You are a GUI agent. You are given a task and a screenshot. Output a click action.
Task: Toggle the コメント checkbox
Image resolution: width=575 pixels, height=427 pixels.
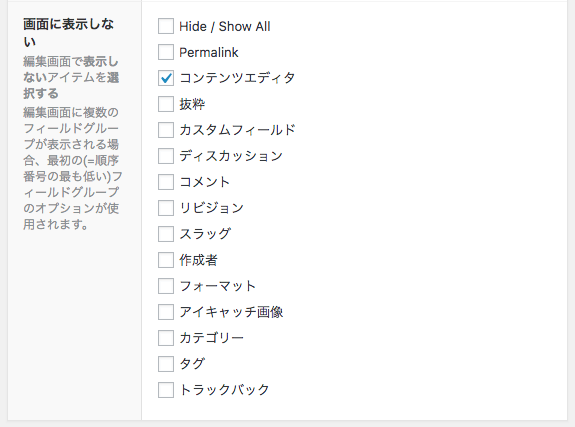[x=166, y=182]
